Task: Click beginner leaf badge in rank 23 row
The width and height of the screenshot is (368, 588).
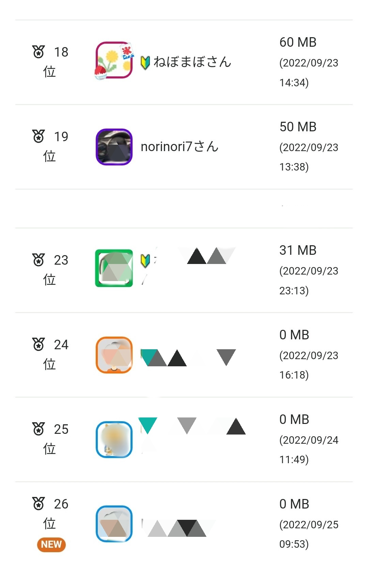Action: click(145, 261)
